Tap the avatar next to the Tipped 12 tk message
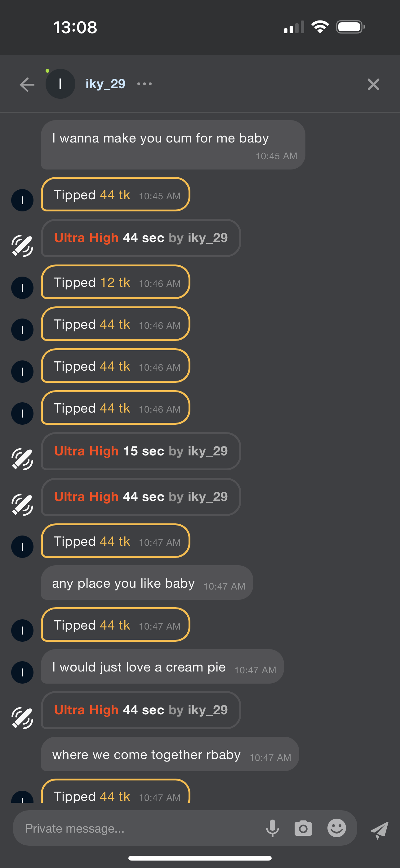Image resolution: width=400 pixels, height=868 pixels. (22, 288)
